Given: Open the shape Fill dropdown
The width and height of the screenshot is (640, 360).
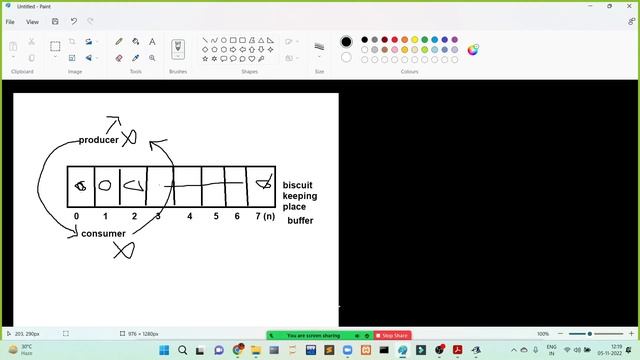Looking at the screenshot, I should point(291,58).
